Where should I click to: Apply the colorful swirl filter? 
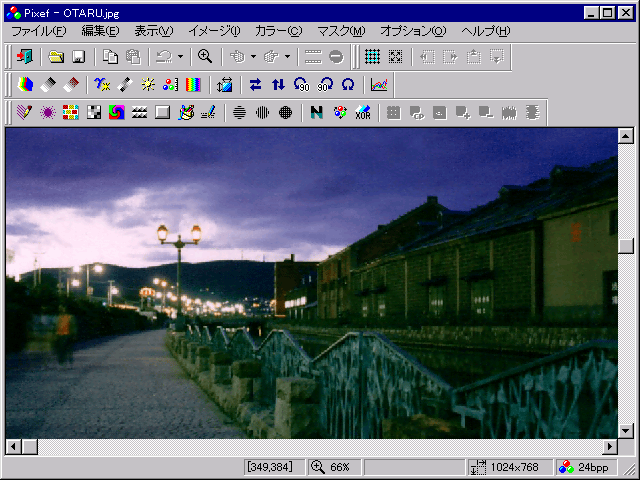pos(117,112)
